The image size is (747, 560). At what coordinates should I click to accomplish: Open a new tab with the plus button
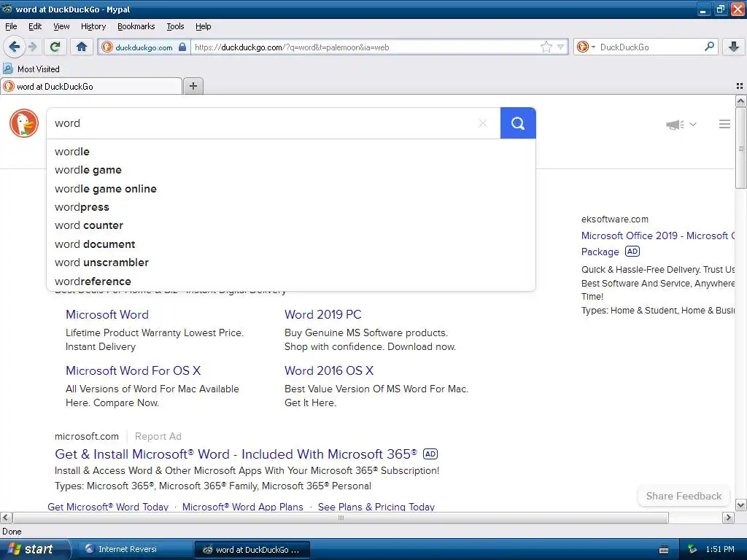coord(193,86)
